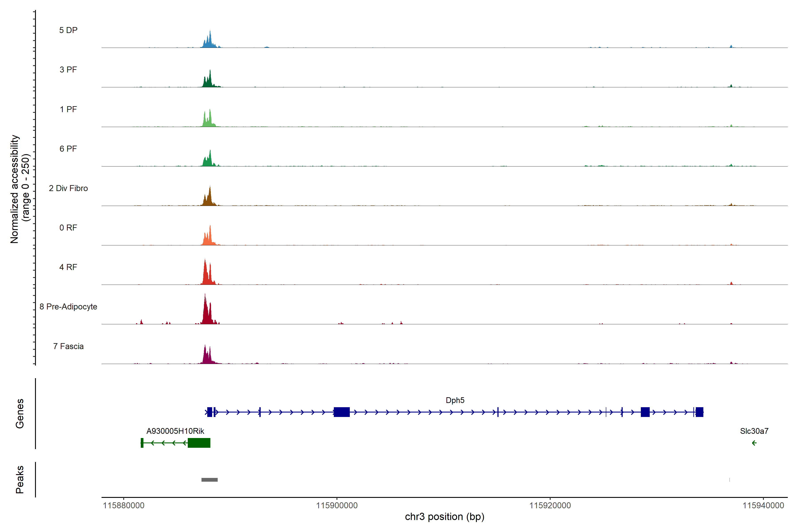Click the 8 Pre-Adipocyte track label
Screen dimensions: 798x532
click(x=68, y=307)
